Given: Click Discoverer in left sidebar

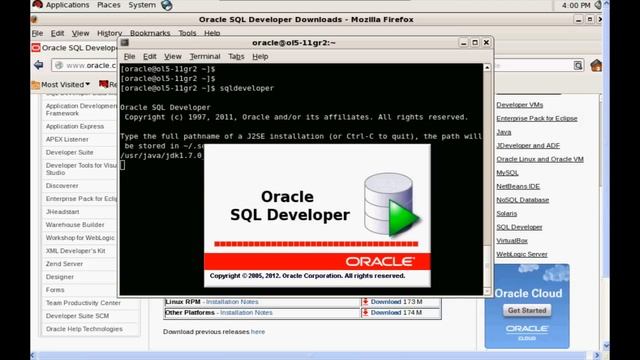Looking at the screenshot, I should 62,186.
